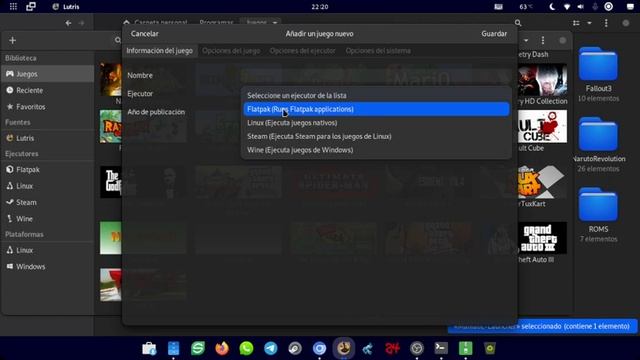Toggle file manager list view icon
640x360 pixels.
click(576, 23)
